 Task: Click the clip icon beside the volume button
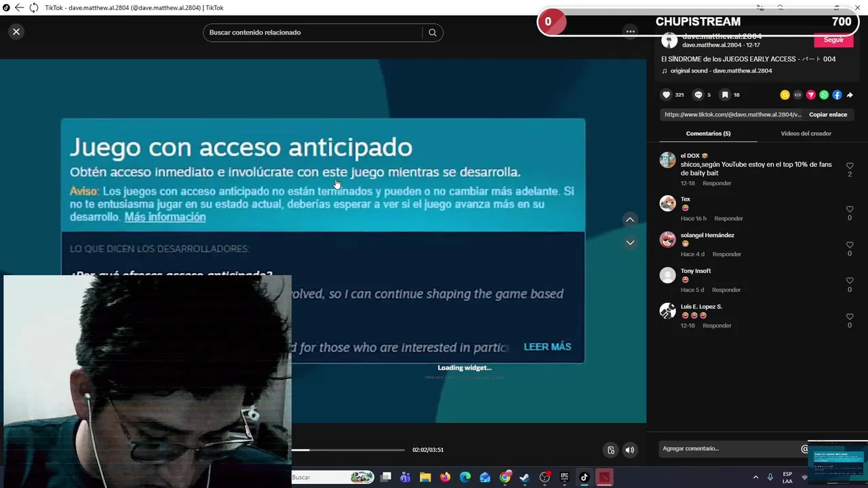pos(611,450)
